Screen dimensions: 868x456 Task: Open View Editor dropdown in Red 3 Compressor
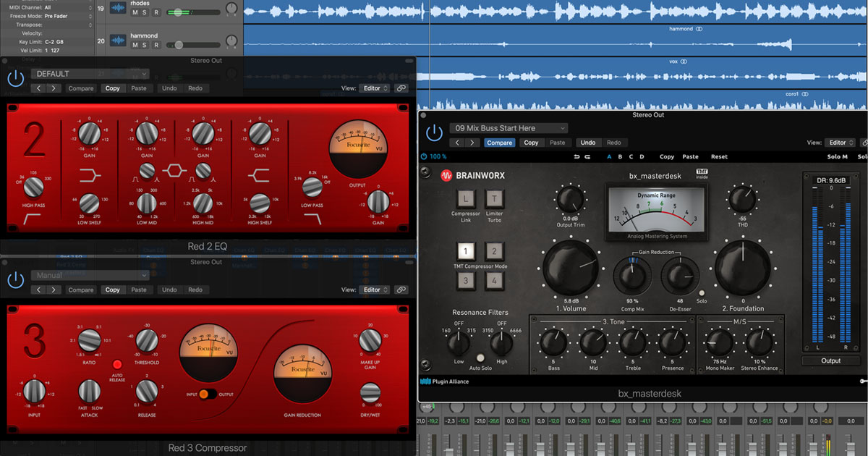pyautogui.click(x=375, y=290)
